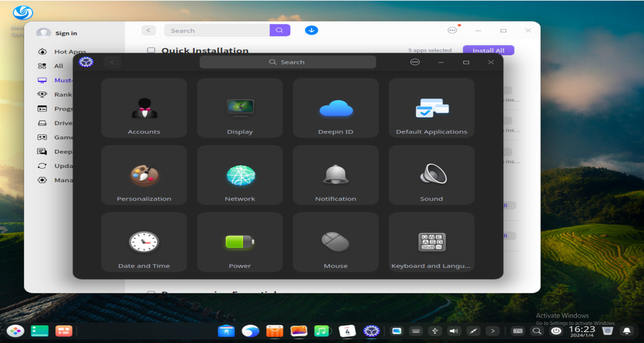644x343 pixels.
Task: Click the purple search button in App Store
Action: point(279,30)
